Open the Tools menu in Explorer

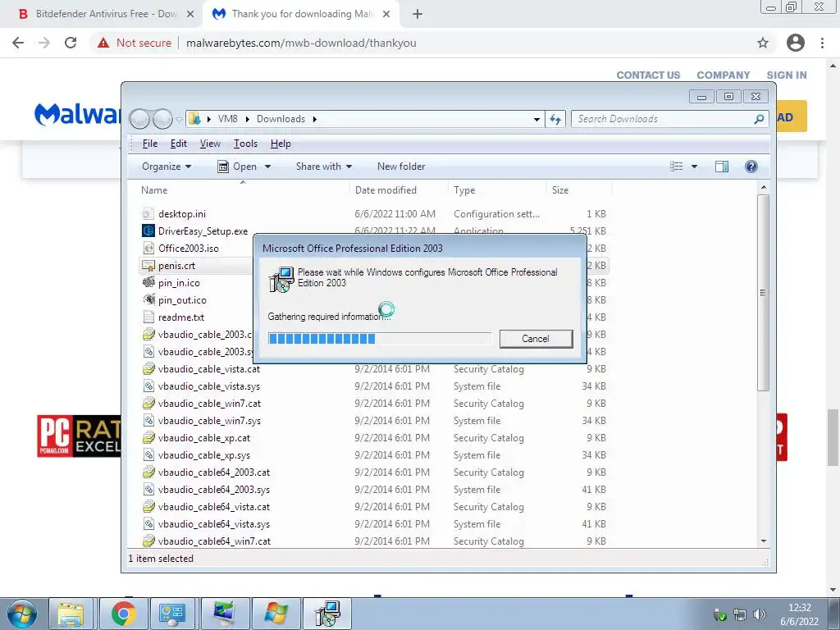[x=245, y=144]
